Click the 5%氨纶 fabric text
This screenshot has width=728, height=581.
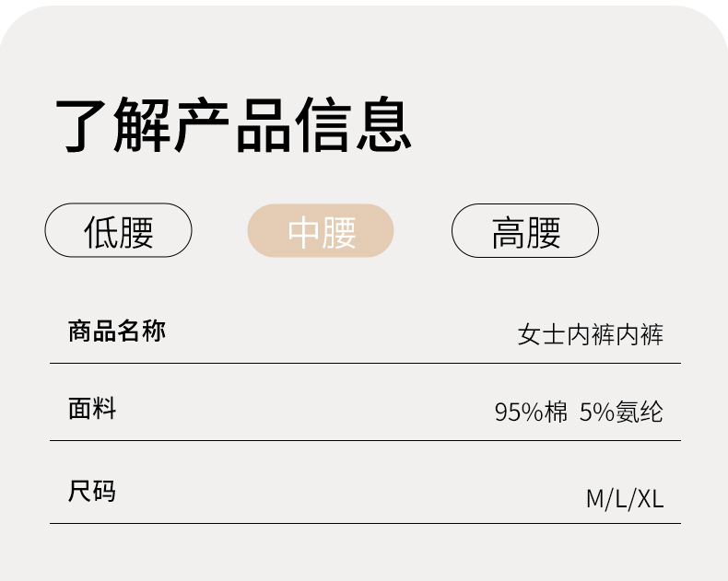pos(621,412)
